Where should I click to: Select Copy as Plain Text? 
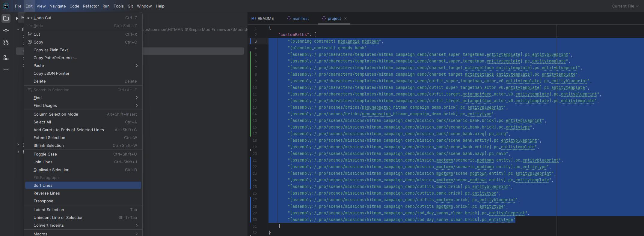83,50
